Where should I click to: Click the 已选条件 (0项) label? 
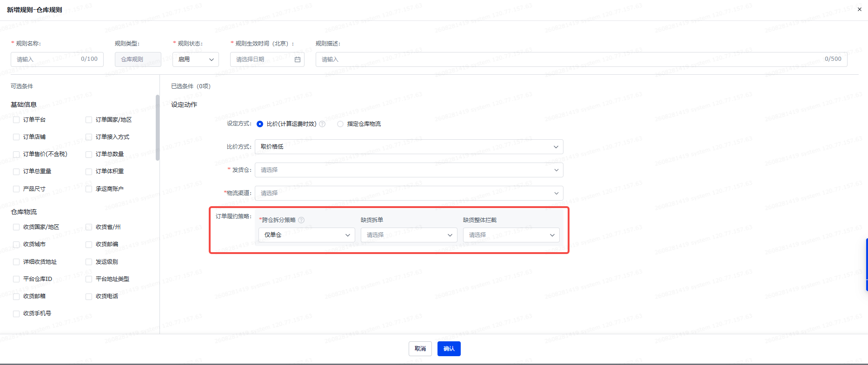[191, 86]
